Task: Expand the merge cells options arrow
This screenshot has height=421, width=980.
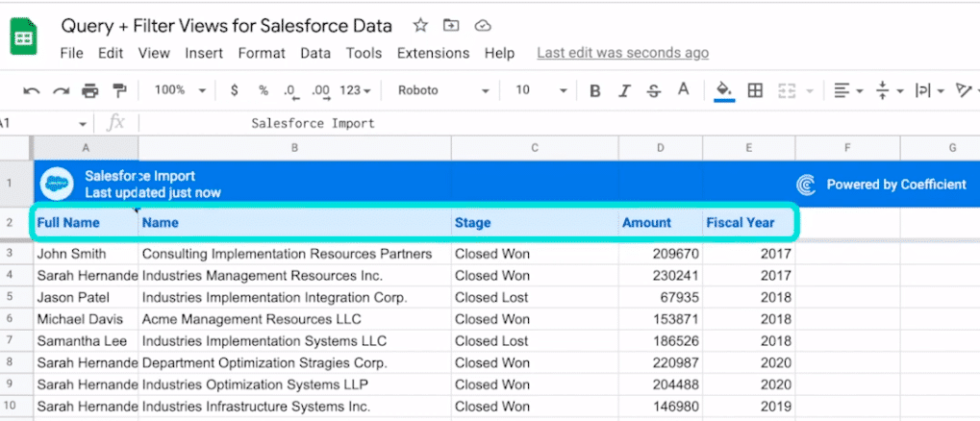Action: tap(810, 91)
